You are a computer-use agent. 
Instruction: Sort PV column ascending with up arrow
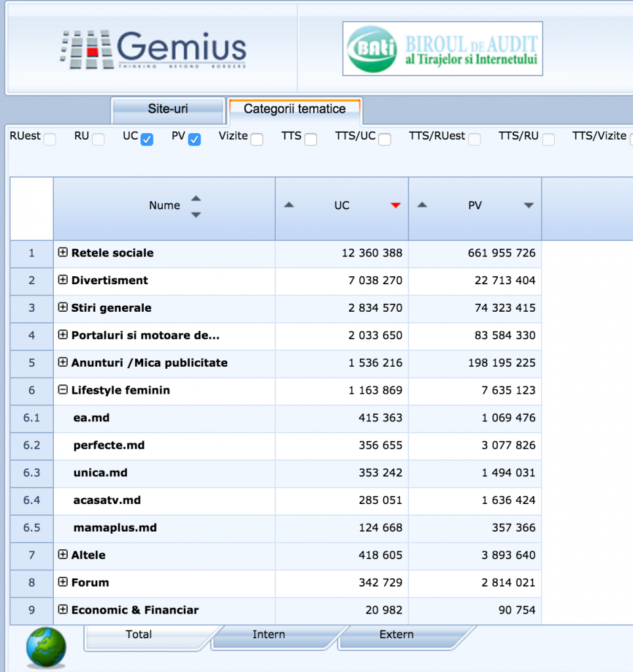click(x=422, y=205)
